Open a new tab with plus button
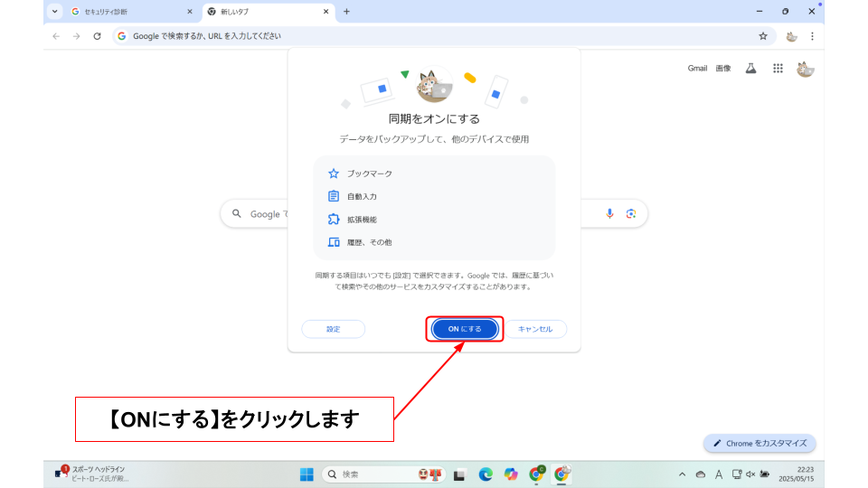This screenshot has width=868, height=488. pyautogui.click(x=346, y=12)
